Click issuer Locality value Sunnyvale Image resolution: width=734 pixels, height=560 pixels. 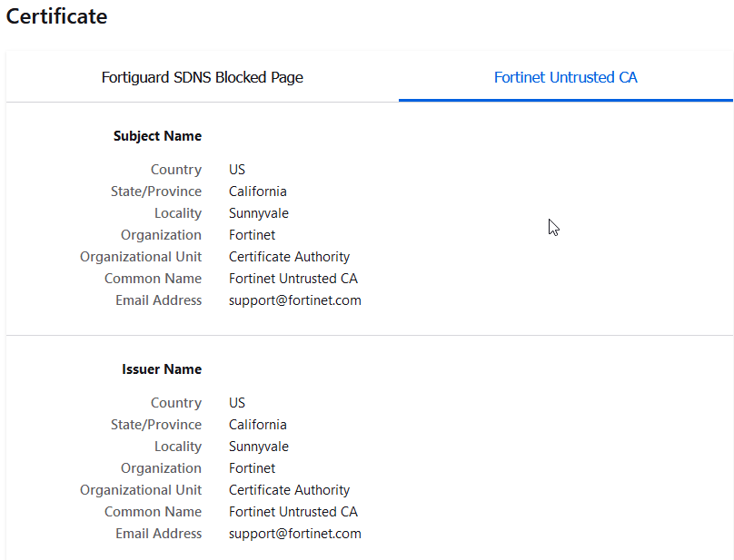[x=258, y=447]
